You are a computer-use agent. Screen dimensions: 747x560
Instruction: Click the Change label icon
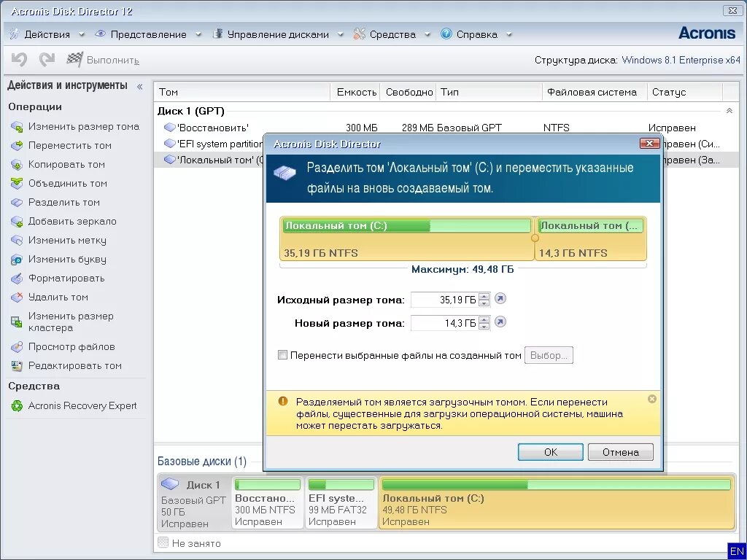[x=17, y=241]
